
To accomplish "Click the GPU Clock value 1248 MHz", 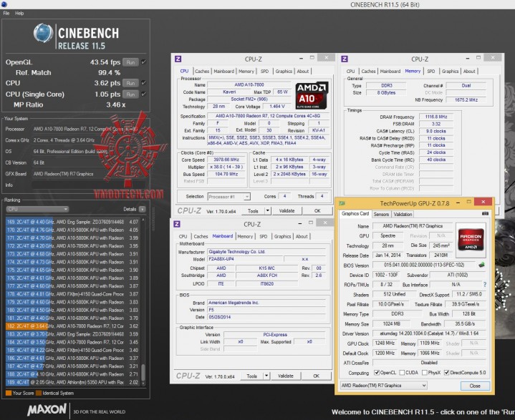I will pyautogui.click(x=385, y=343).
